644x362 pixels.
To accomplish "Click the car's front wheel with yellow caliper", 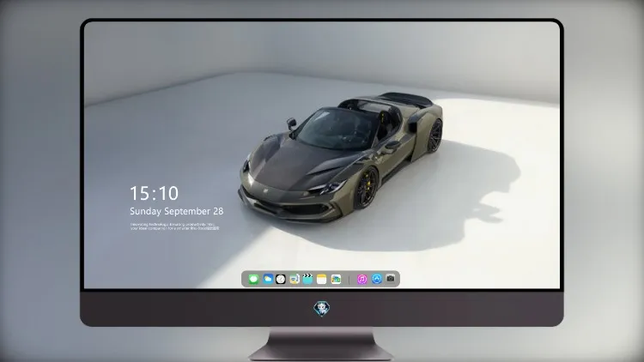I will click(367, 188).
